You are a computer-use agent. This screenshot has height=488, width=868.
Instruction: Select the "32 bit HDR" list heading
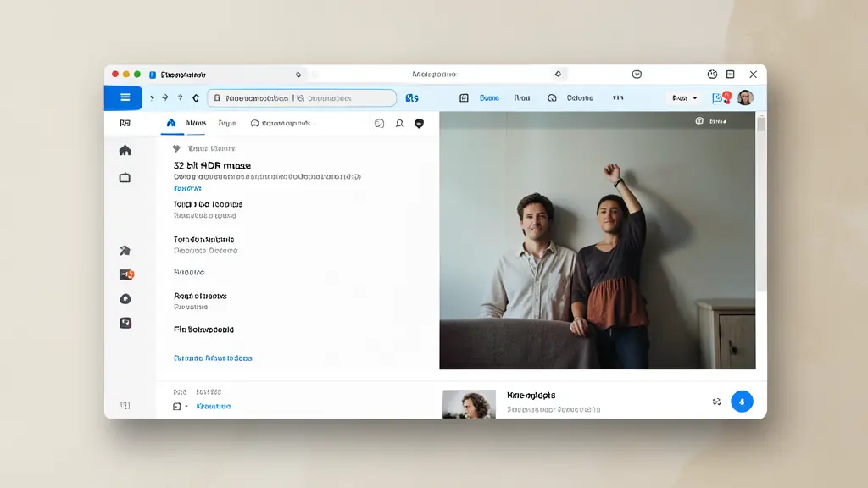pyautogui.click(x=212, y=165)
